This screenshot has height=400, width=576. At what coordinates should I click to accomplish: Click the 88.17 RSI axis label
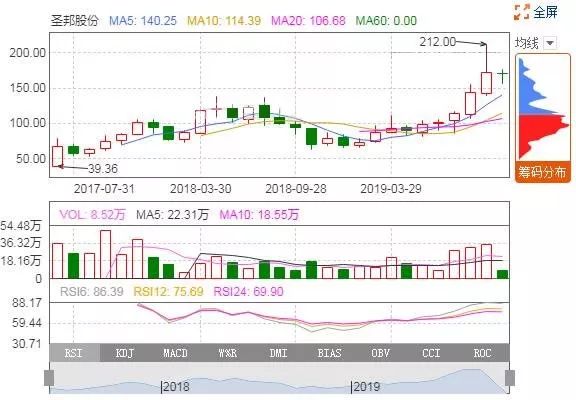coord(27,303)
